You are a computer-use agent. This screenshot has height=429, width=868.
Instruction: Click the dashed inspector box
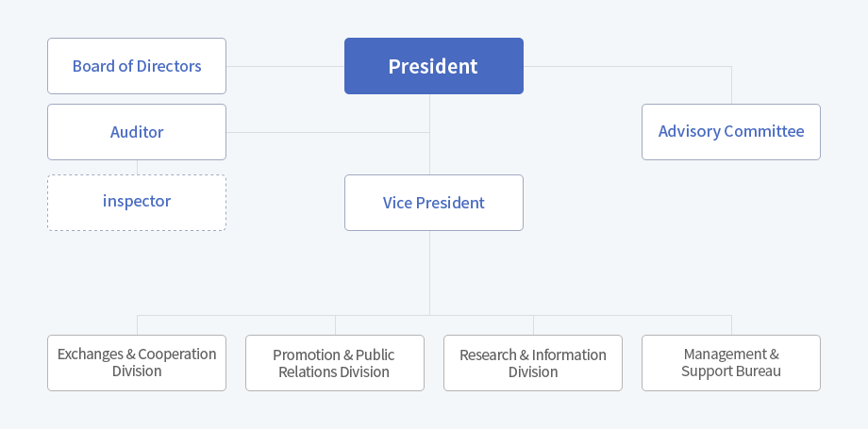click(137, 203)
